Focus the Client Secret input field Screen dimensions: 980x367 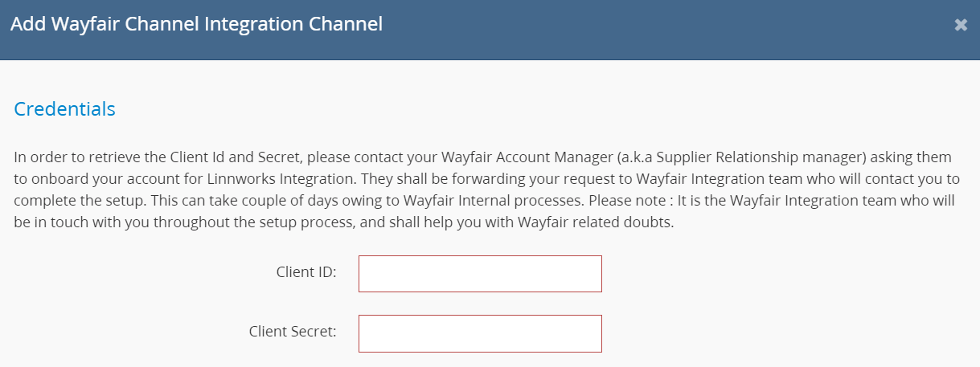[480, 333]
